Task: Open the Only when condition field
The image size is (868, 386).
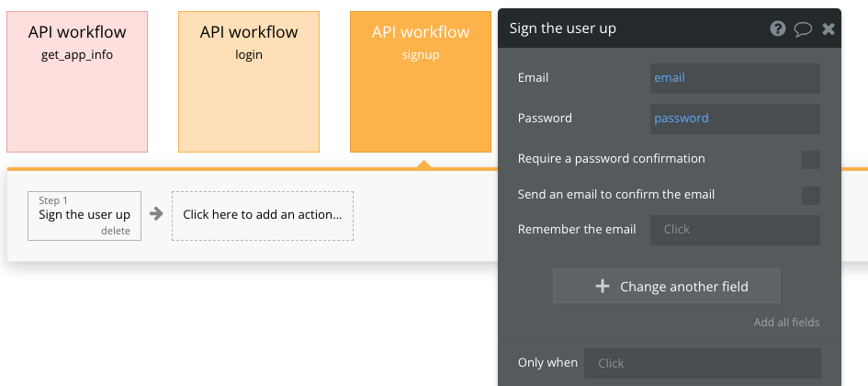Action: 702,364
